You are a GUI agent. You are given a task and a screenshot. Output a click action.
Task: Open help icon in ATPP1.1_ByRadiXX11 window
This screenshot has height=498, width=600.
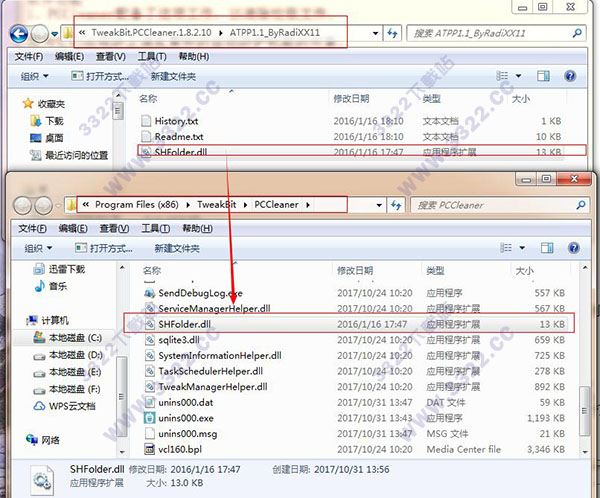point(570,76)
